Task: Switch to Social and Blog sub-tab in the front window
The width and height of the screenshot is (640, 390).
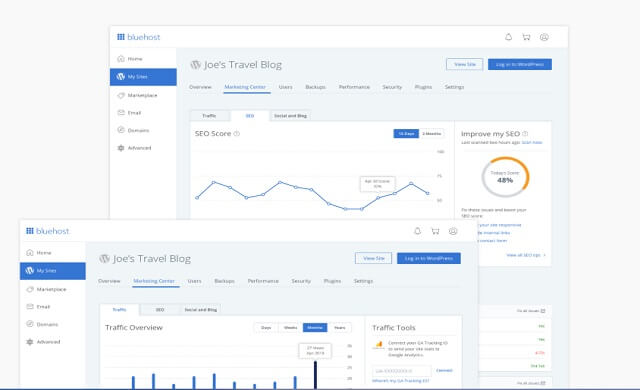Action: [x=200, y=310]
